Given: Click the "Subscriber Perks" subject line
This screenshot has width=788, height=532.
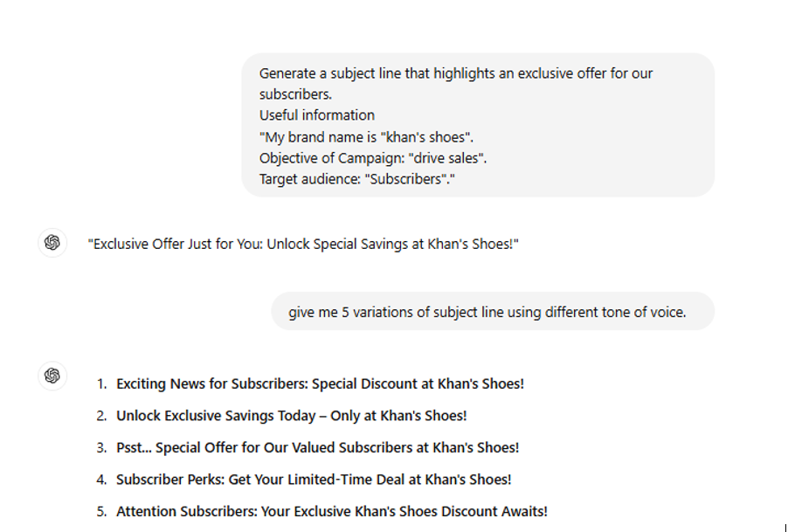Looking at the screenshot, I should pyautogui.click(x=314, y=480).
